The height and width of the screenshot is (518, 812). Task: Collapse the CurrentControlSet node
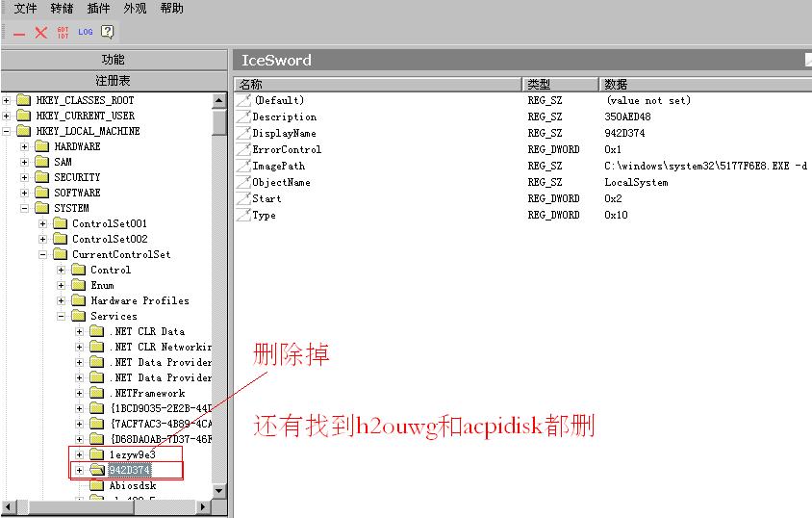(x=43, y=254)
